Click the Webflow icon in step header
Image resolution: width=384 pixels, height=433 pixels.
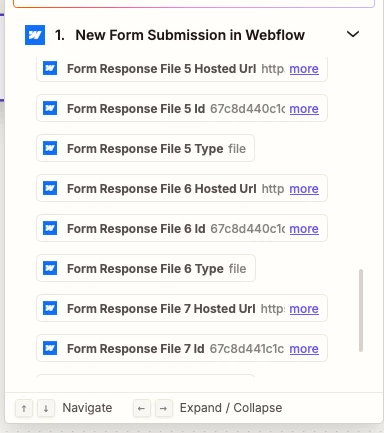pos(35,35)
